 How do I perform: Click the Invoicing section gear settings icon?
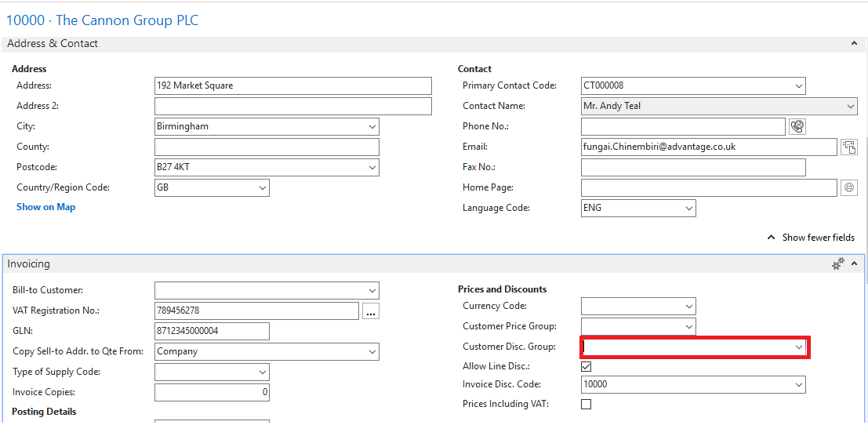point(839,264)
